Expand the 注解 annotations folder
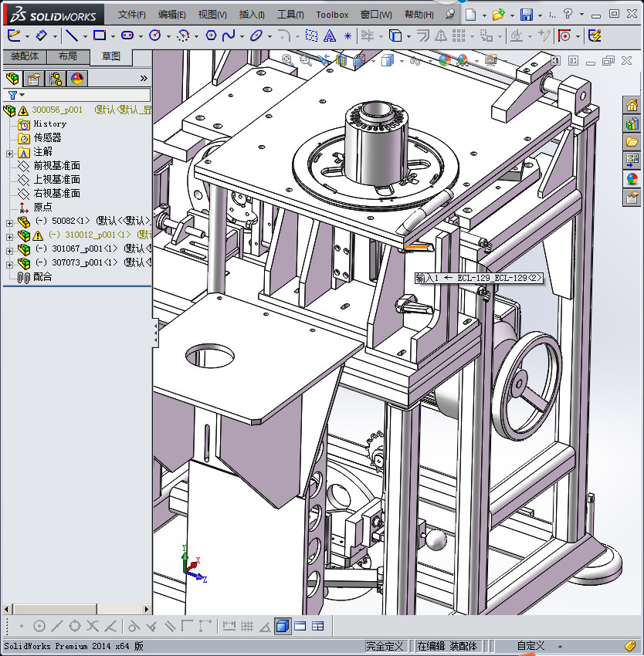Image resolution: width=644 pixels, height=656 pixels. click(x=9, y=152)
